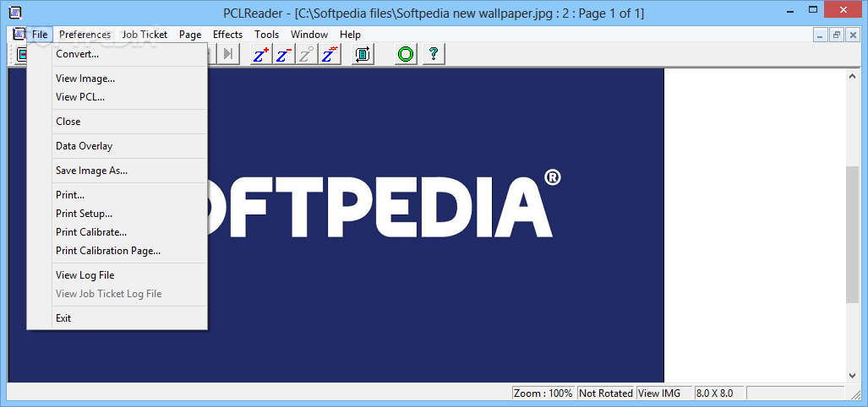Select View Image... menu entry
868x407 pixels.
coord(117,79)
